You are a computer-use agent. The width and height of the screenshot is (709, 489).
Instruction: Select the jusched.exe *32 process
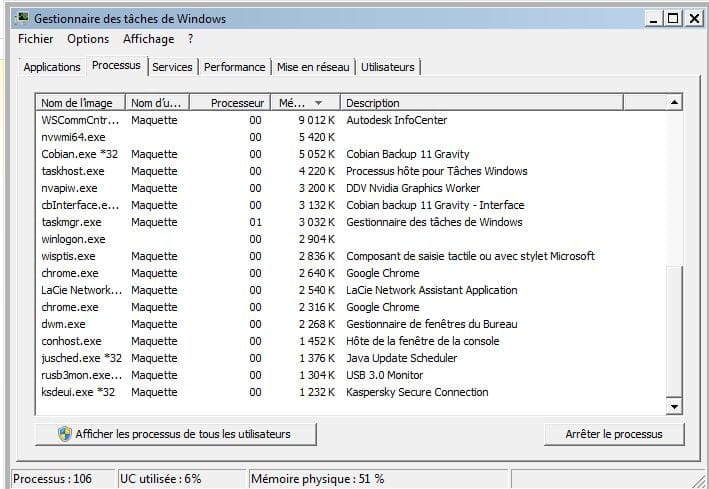[350, 358]
